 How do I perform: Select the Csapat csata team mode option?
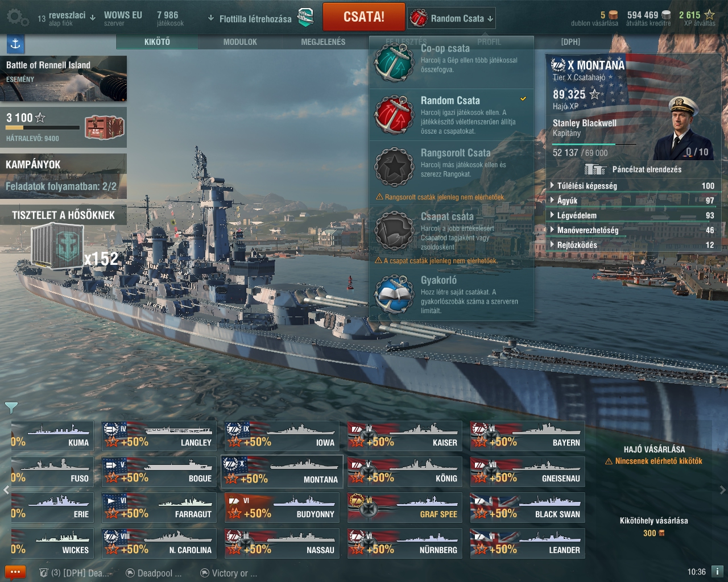point(452,231)
